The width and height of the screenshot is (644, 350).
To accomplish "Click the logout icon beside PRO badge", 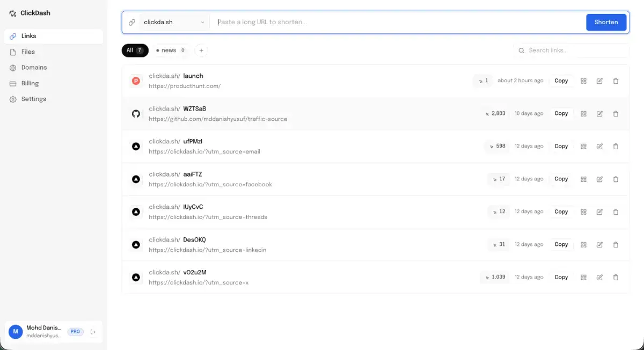I will (93, 332).
